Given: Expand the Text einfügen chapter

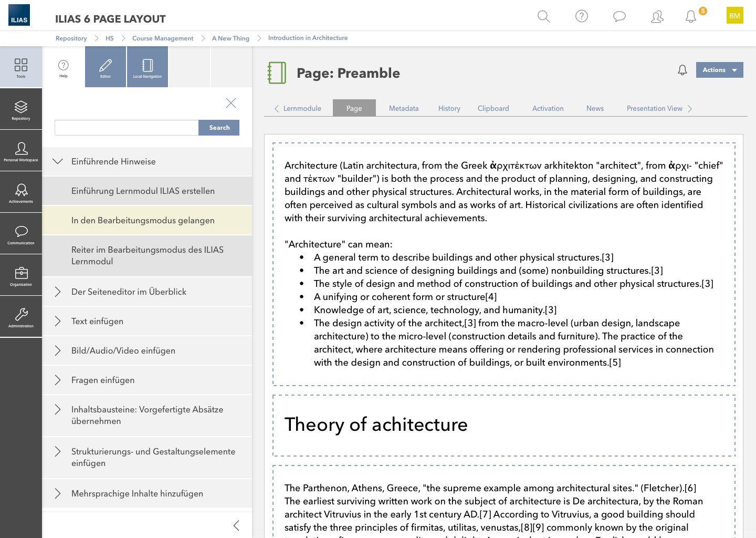Looking at the screenshot, I should [58, 321].
